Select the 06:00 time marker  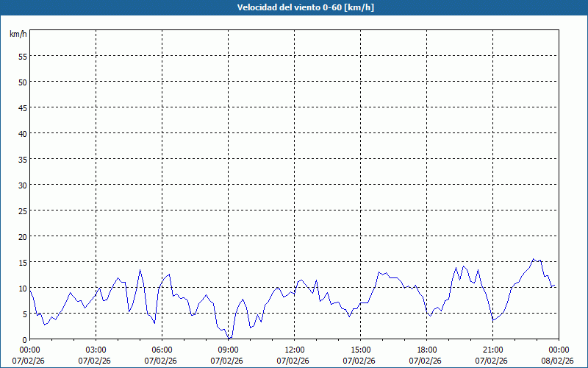click(x=162, y=350)
